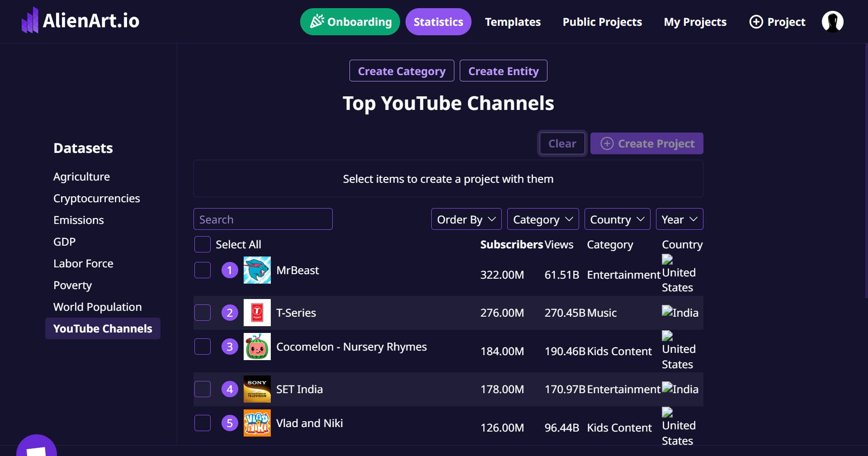Tick the MrBeast row checkbox
The image size is (868, 456).
coord(203,270)
